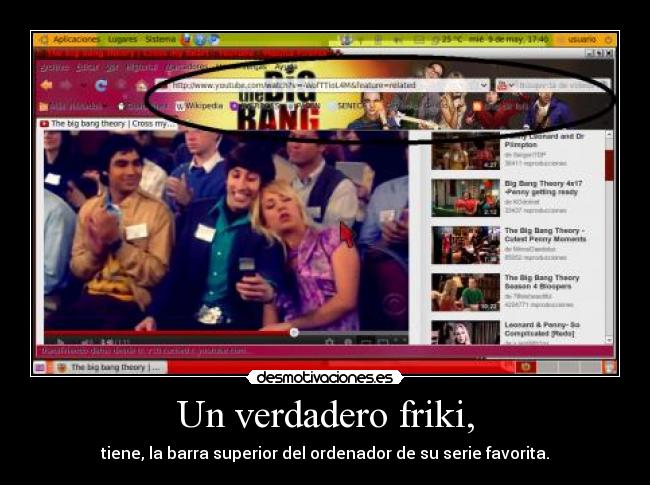Viewport: 650px width, 485px height.
Task: Open the usuario session menu
Action: (x=582, y=40)
